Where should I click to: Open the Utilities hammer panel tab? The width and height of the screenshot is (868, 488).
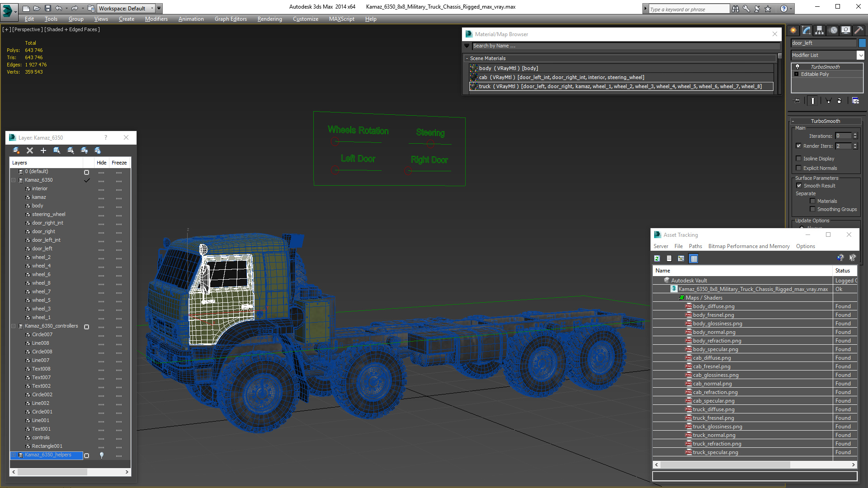point(859,30)
